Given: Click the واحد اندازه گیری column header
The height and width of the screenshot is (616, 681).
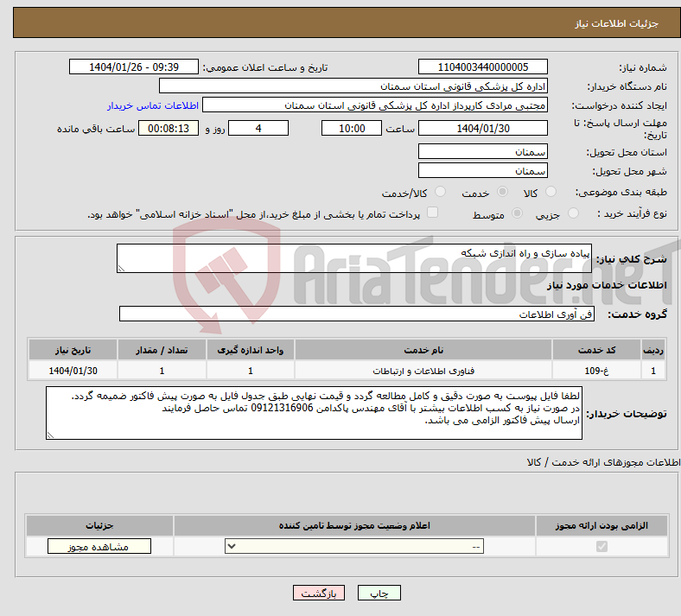Looking at the screenshot, I should tap(251, 350).
